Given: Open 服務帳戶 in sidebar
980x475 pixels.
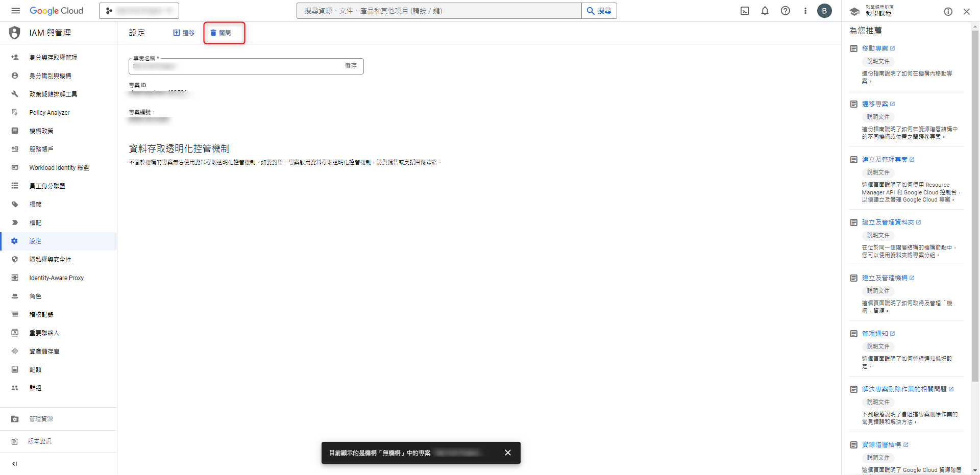Looking at the screenshot, I should (x=59, y=149).
